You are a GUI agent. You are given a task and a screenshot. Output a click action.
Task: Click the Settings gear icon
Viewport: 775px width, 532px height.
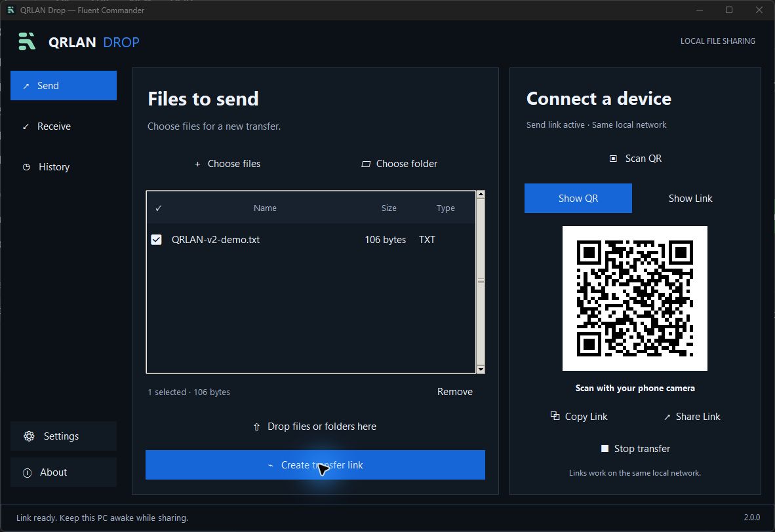[29, 436]
